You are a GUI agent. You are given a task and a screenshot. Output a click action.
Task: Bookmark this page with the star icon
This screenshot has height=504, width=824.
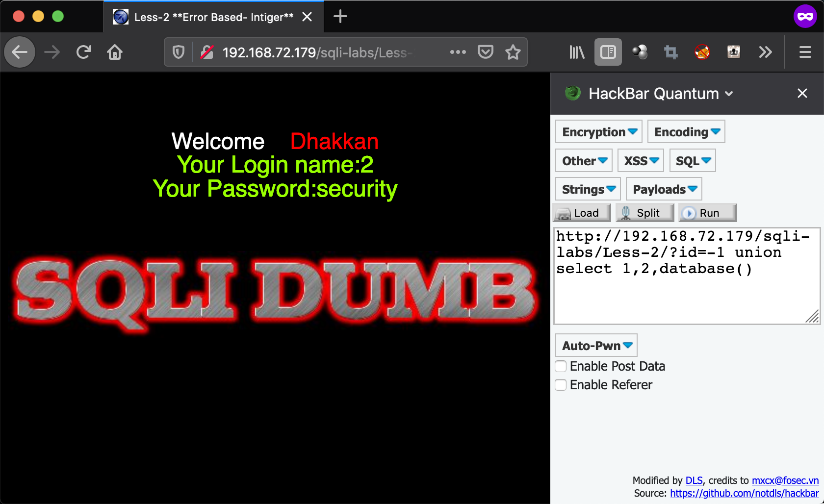coord(513,52)
